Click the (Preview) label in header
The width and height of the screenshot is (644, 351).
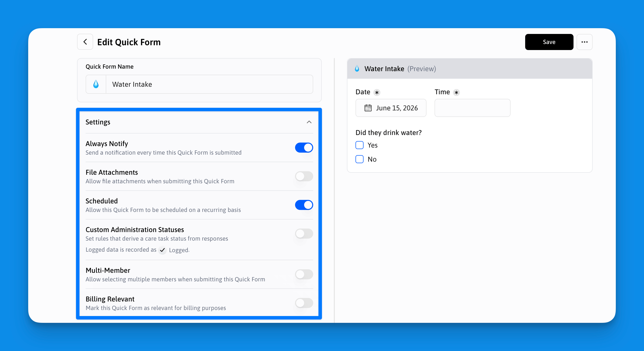pos(422,69)
